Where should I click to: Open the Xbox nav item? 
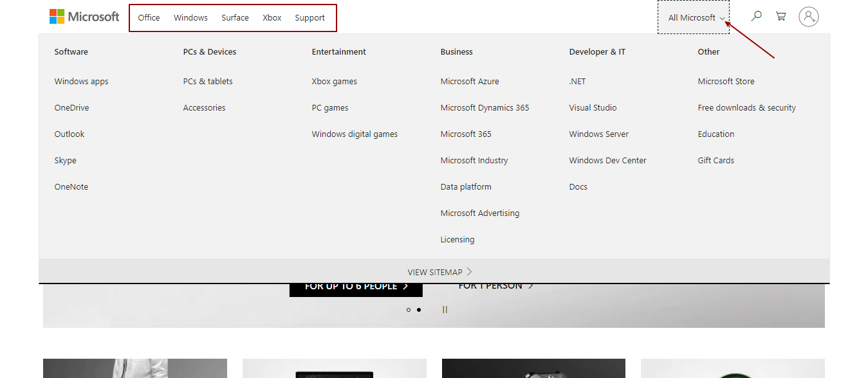(272, 17)
